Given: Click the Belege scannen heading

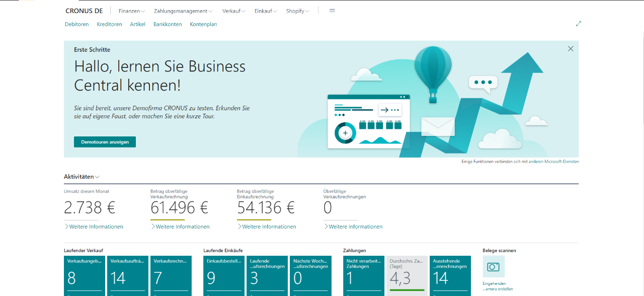Looking at the screenshot, I should 499,250.
